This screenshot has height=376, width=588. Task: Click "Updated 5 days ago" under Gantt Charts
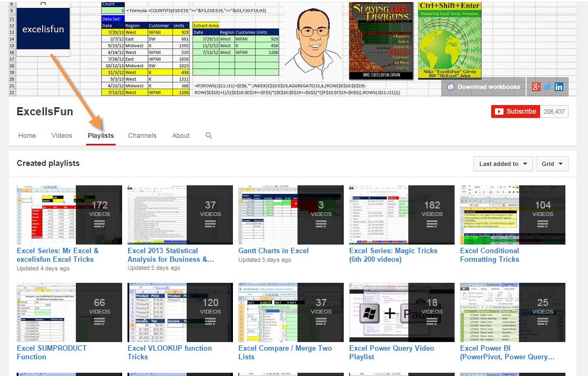(x=265, y=260)
